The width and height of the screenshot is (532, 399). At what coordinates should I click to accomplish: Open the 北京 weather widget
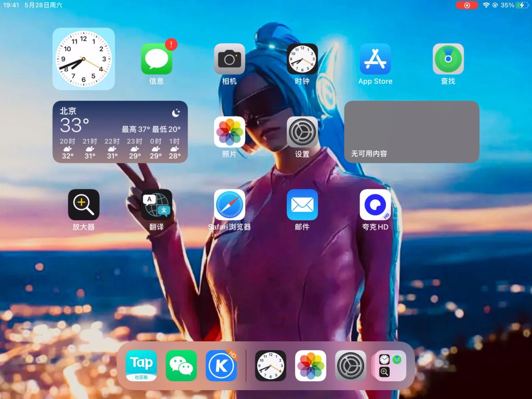click(120, 132)
